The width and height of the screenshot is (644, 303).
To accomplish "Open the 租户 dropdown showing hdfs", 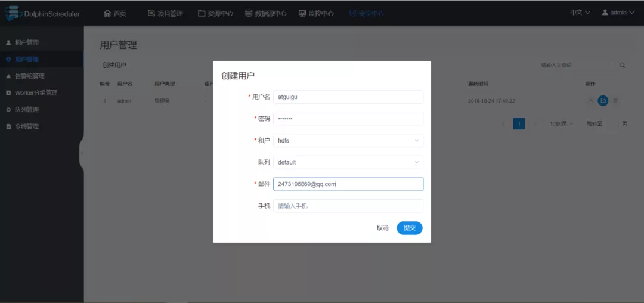I will 348,140.
